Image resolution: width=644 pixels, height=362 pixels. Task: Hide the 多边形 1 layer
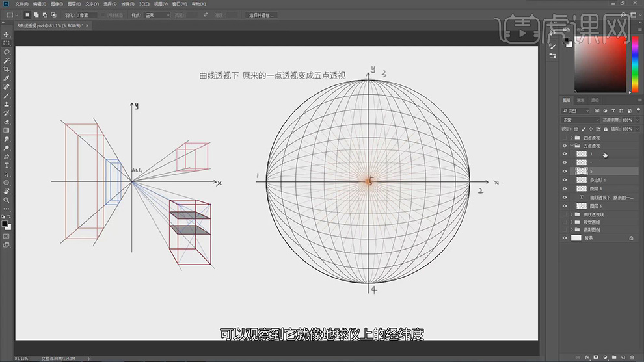tap(565, 180)
